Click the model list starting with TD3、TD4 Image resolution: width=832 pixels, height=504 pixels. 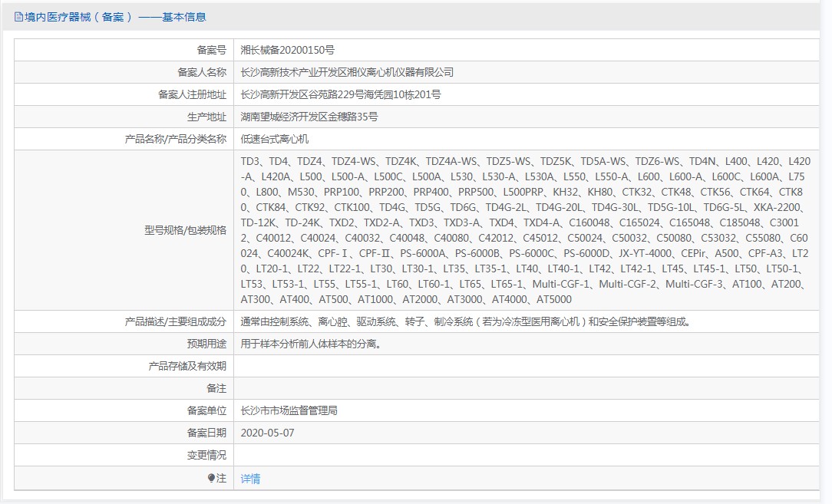click(526, 230)
